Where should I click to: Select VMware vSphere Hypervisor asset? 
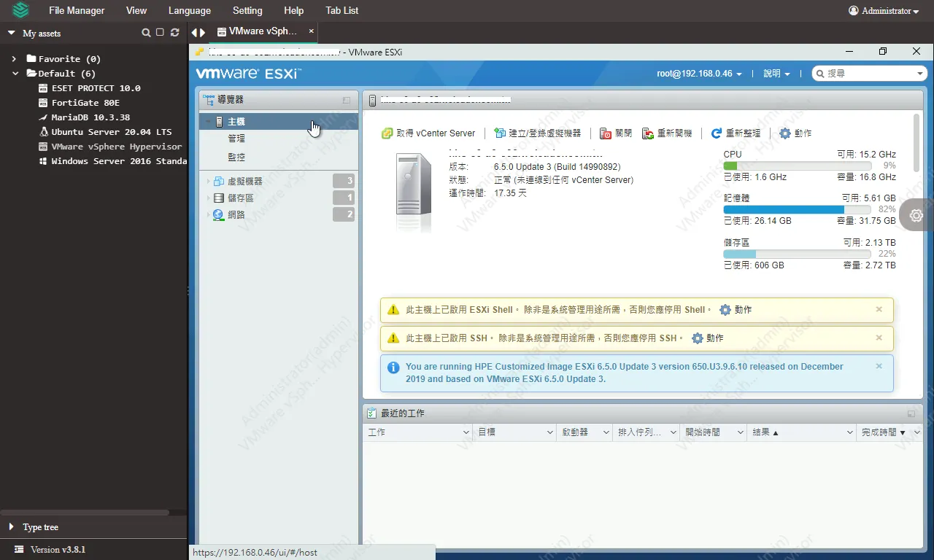116,147
